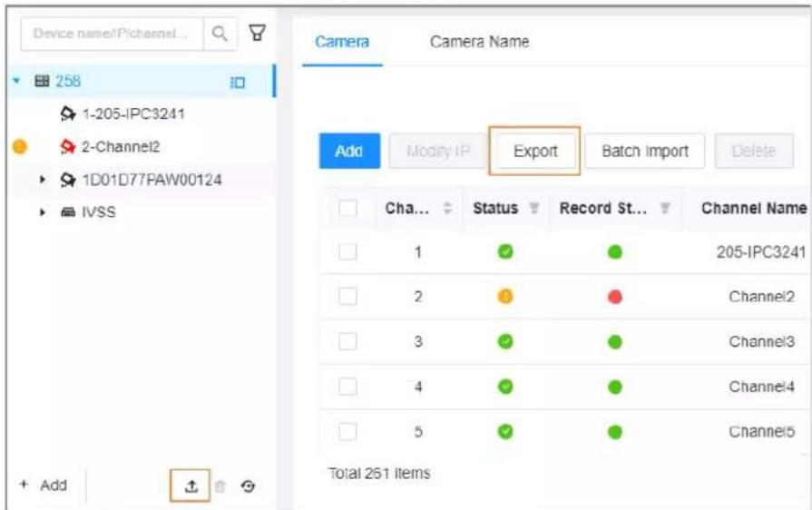Open the device filter funnel icon

(x=257, y=33)
